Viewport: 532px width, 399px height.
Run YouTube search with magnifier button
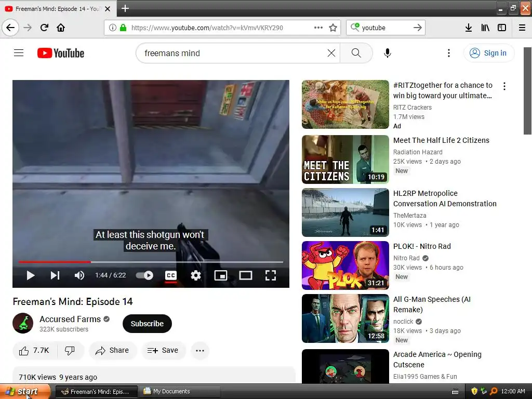[356, 53]
